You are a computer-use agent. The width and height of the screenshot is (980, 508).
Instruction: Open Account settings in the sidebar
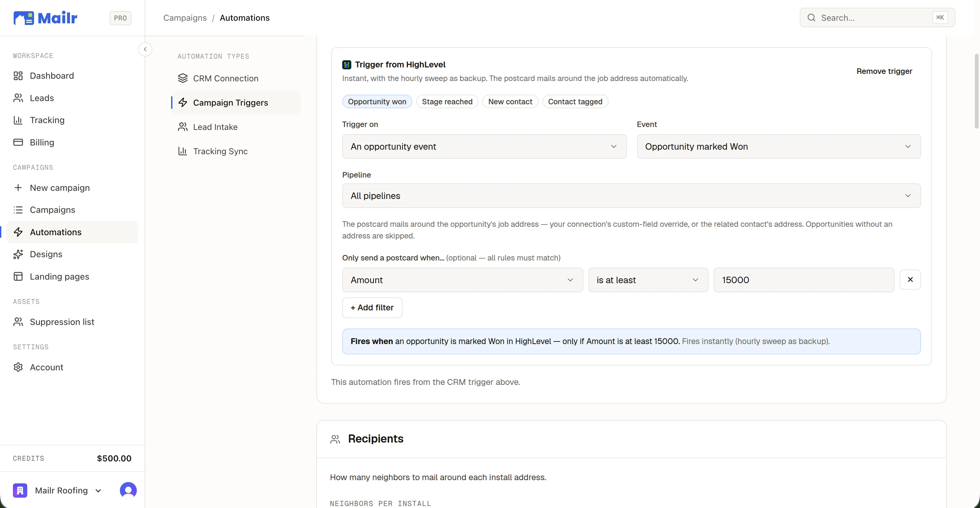pos(72,367)
